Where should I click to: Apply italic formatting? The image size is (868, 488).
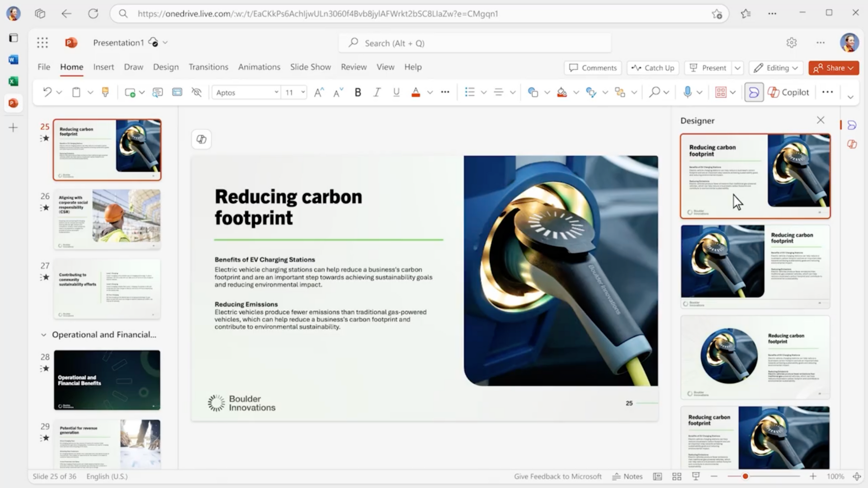coord(377,92)
